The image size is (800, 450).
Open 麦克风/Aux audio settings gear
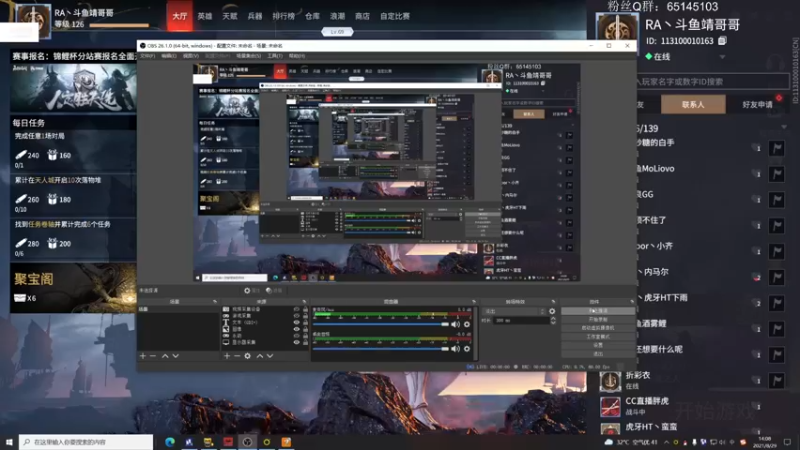pyautogui.click(x=467, y=324)
